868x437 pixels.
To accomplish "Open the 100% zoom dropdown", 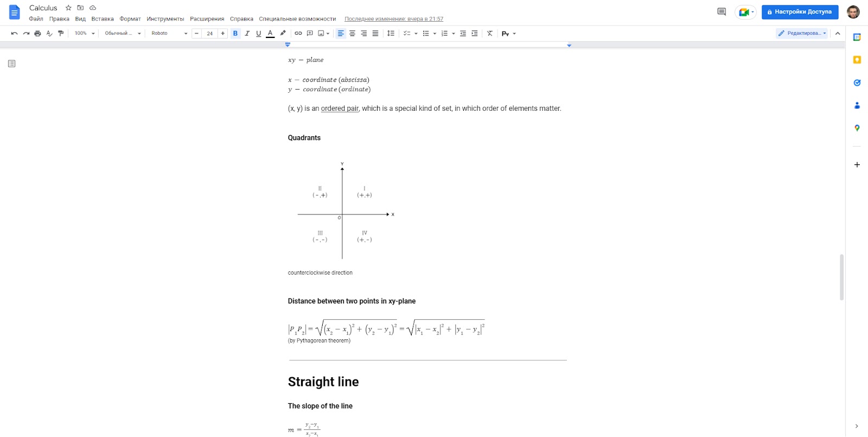I will click(x=85, y=34).
